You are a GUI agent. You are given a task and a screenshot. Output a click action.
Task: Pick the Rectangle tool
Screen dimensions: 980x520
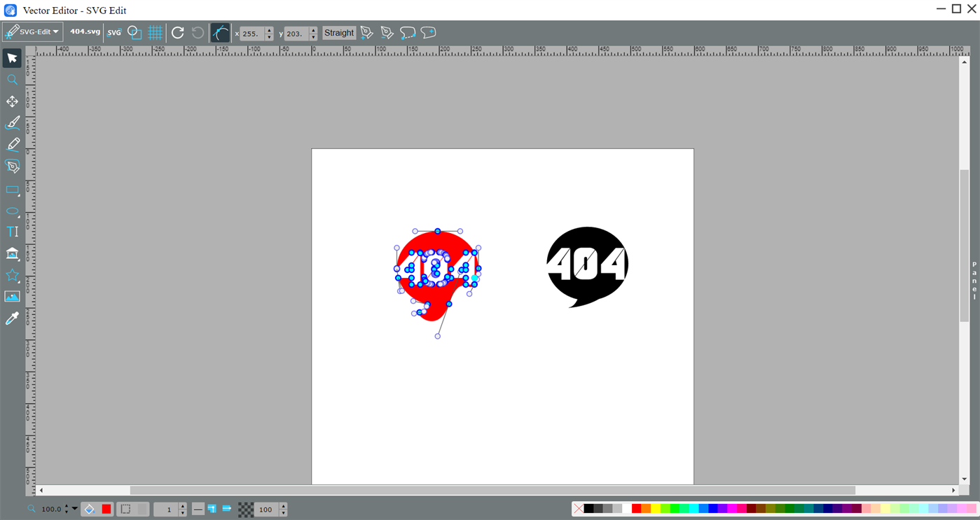click(x=12, y=190)
